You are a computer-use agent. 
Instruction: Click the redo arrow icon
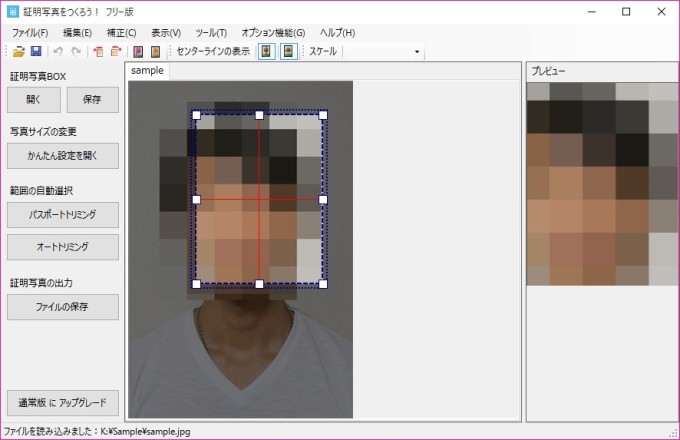point(76,51)
